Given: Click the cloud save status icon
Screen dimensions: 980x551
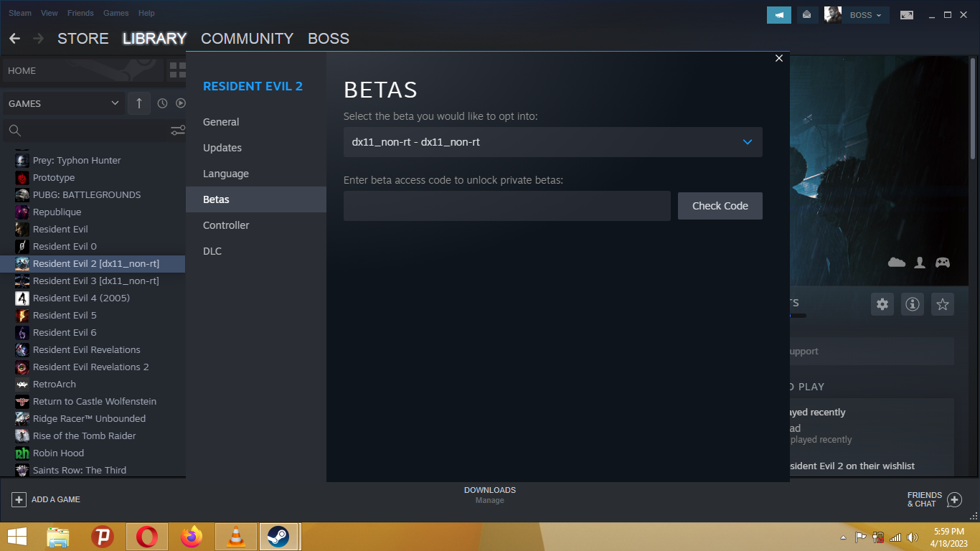Looking at the screenshot, I should coord(896,263).
